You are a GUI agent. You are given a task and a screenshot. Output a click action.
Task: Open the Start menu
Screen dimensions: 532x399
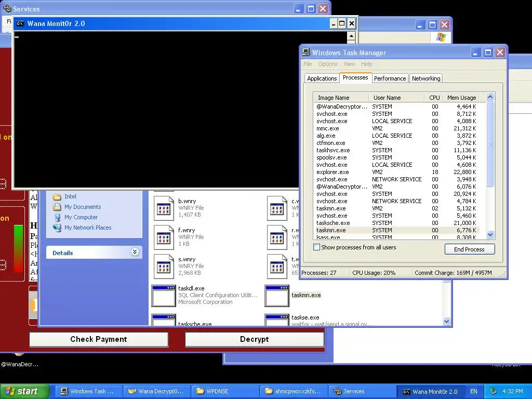pos(24,391)
